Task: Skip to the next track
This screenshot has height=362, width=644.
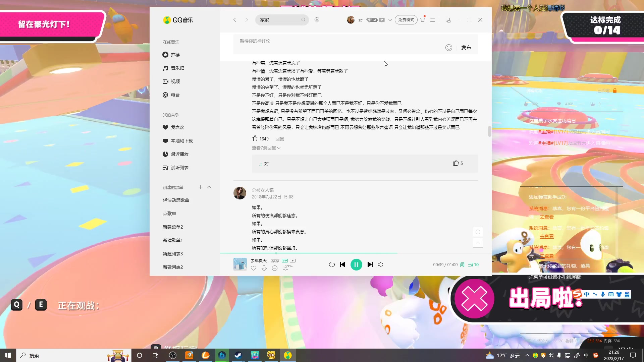Action: tap(370, 264)
